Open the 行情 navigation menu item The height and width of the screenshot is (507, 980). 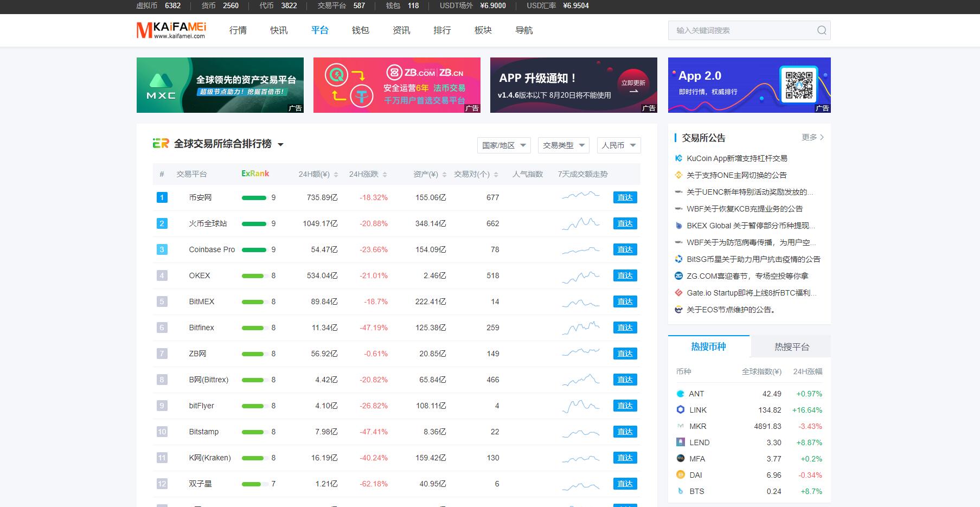[x=238, y=30]
